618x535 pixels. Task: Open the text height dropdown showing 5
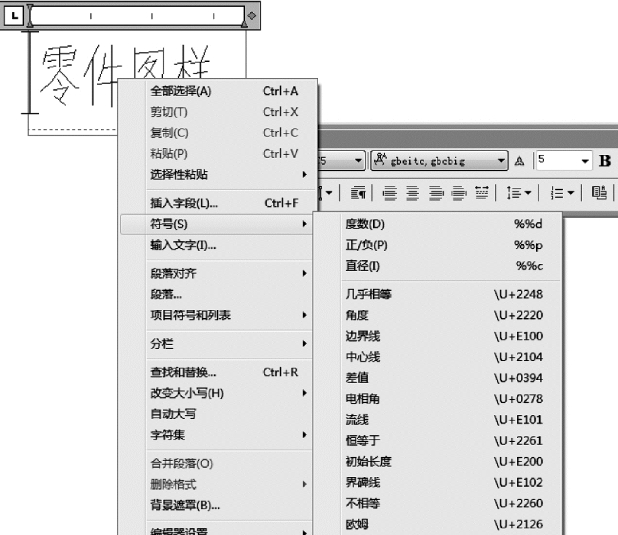pyautogui.click(x=585, y=159)
